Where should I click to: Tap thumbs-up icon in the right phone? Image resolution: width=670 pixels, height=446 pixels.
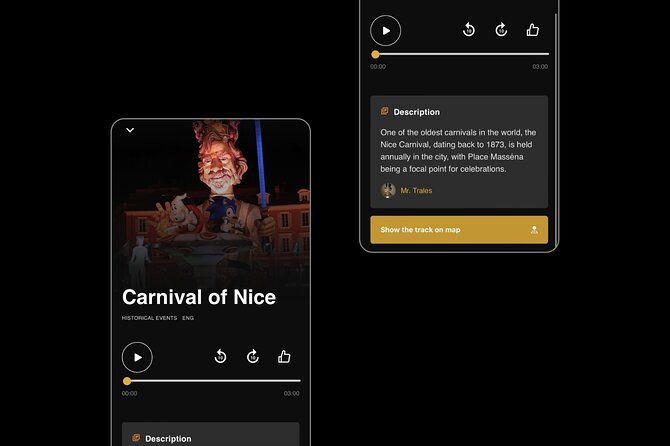(x=532, y=30)
